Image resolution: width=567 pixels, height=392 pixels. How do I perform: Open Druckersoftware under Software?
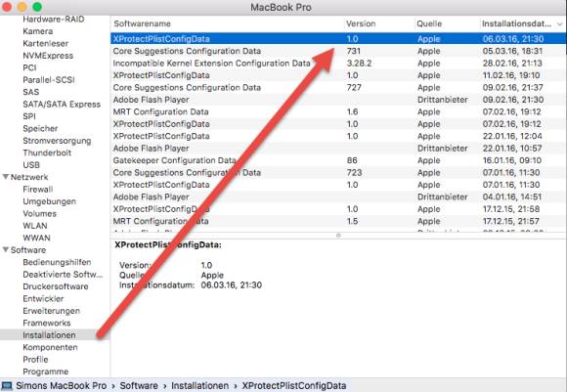pos(56,286)
